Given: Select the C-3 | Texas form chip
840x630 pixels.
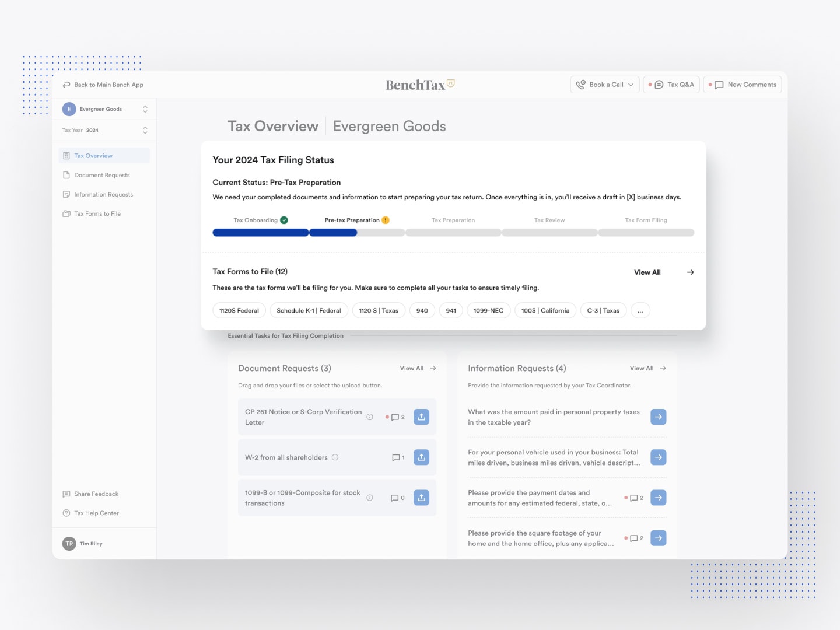Looking at the screenshot, I should click(x=603, y=311).
